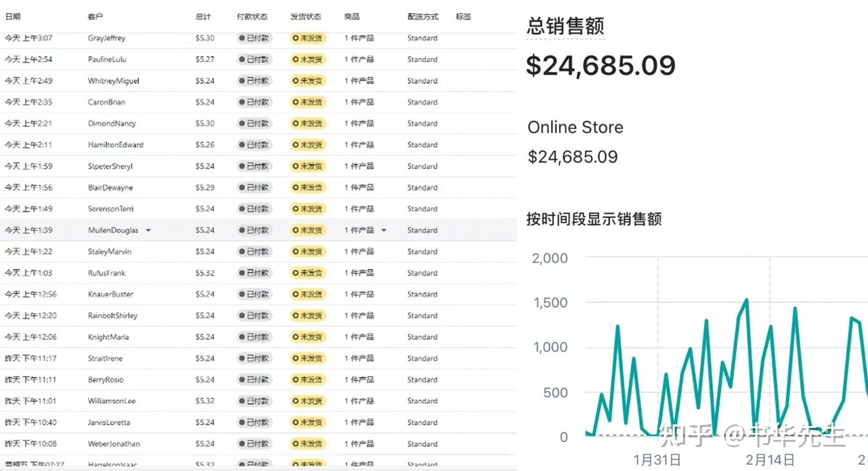Screen dimensions: 868x471
Task: Click the 已付款 badge in JarvisLoretta row
Action: coord(254,422)
